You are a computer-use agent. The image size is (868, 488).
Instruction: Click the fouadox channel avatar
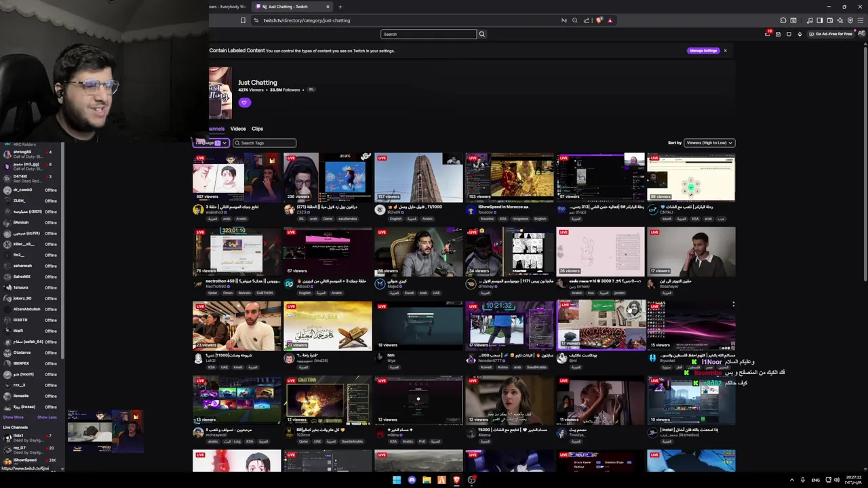pos(471,210)
